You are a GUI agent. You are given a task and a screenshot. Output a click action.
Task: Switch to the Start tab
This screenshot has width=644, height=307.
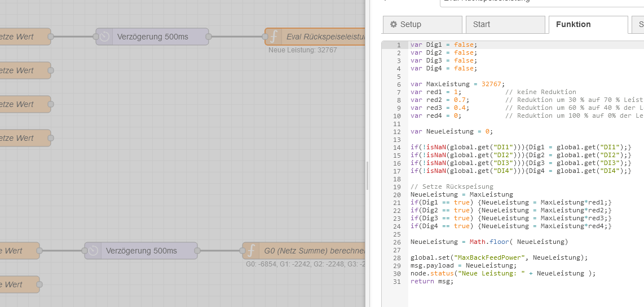[505, 24]
